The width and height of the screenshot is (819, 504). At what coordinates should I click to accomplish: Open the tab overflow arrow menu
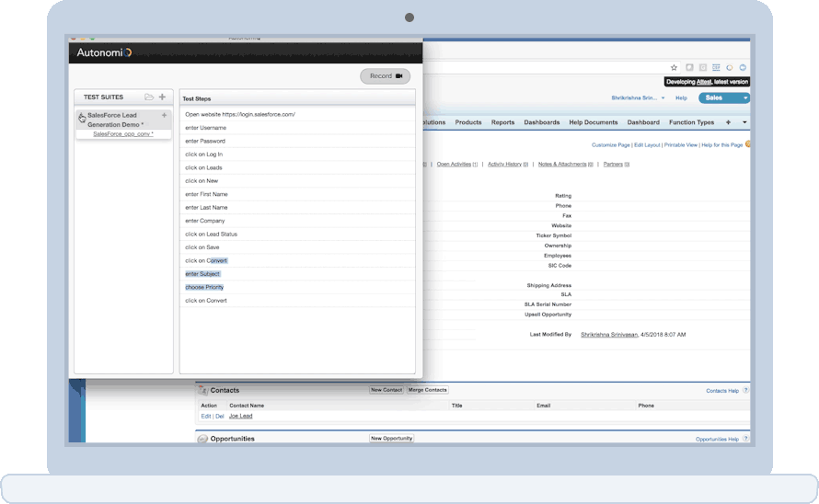point(744,122)
